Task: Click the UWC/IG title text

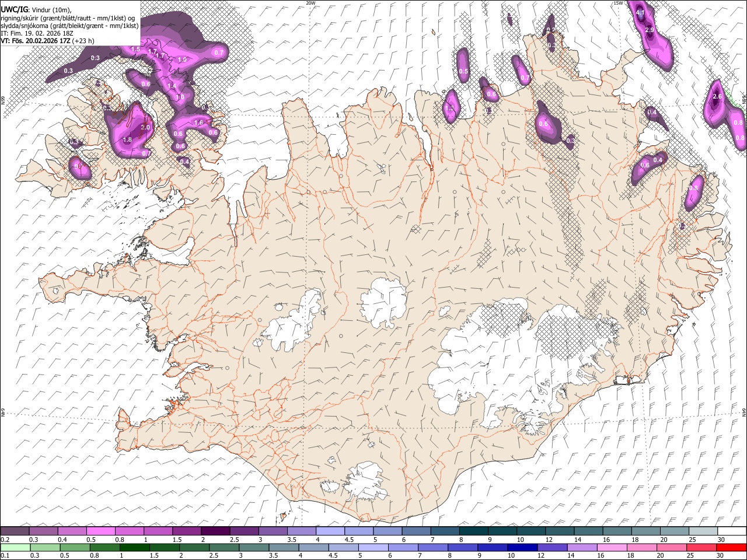Action: click(14, 9)
